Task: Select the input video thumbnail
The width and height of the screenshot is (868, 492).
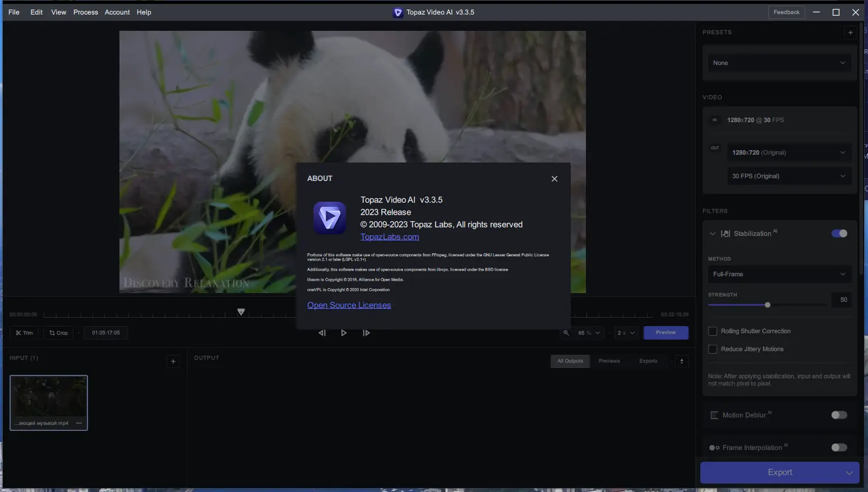Action: point(49,403)
